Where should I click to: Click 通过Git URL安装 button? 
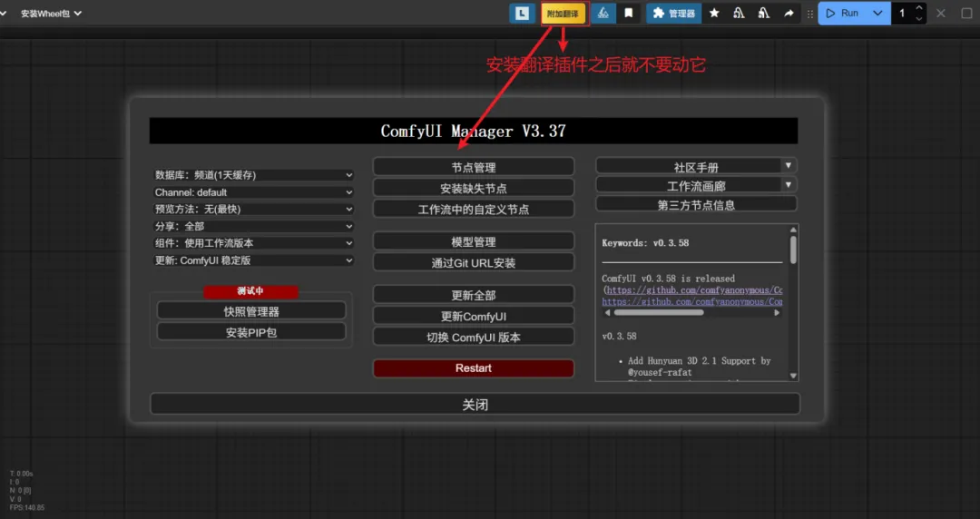(x=473, y=262)
